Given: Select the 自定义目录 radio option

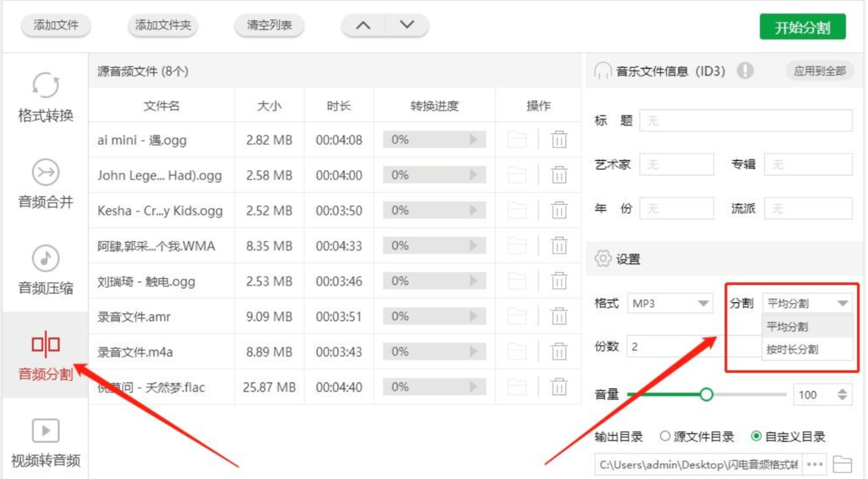Looking at the screenshot, I should click(756, 436).
